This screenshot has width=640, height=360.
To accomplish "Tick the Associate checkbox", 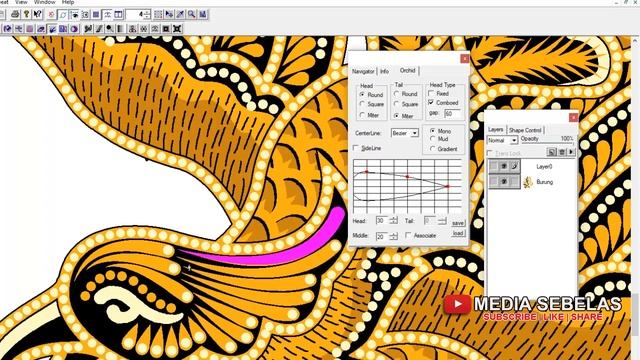I will [408, 236].
